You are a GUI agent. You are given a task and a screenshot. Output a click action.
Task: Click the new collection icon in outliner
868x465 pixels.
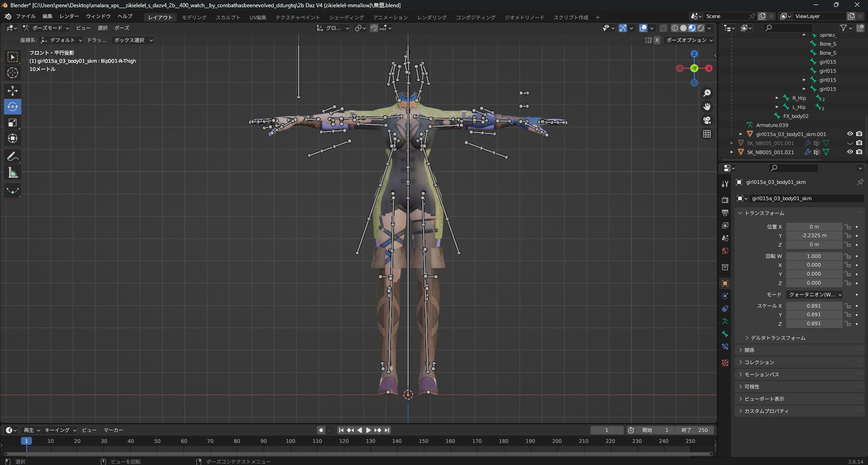pyautogui.click(x=860, y=28)
